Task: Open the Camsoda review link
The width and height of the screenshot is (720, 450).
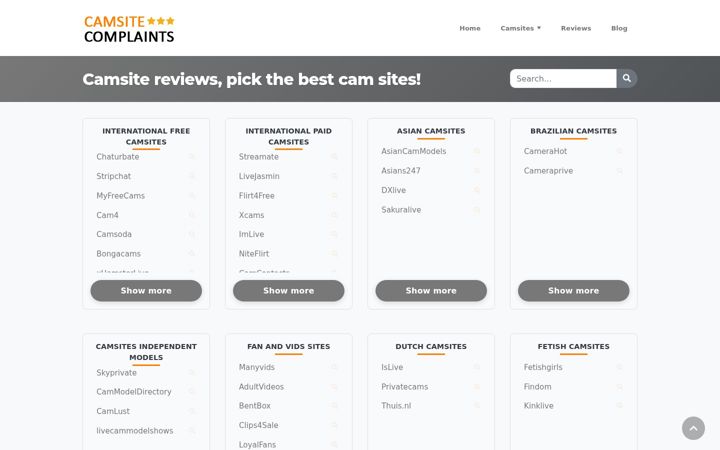Action: pos(114,234)
